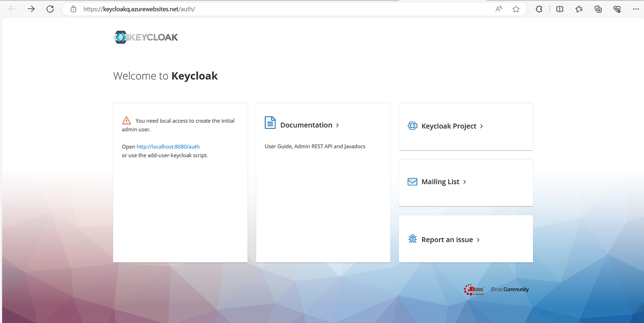Click the "Welcome to Keycloak" heading
This screenshot has height=323, width=644.
click(166, 76)
